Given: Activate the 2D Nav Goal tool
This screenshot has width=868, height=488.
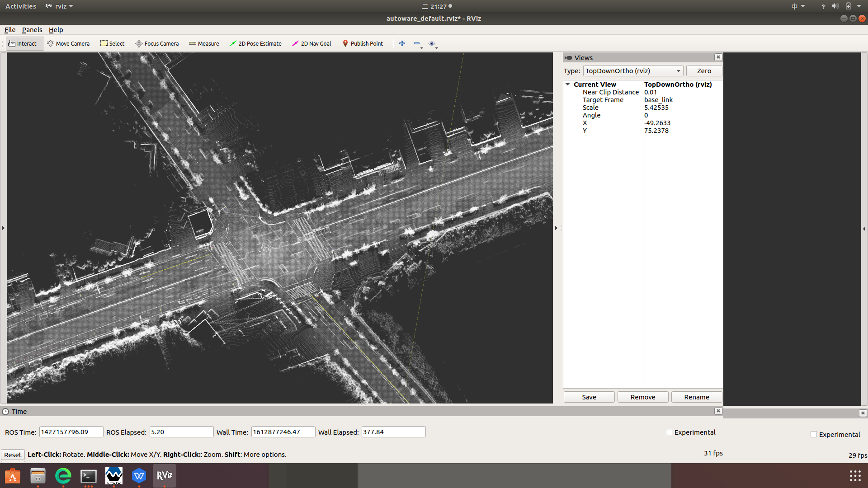Looking at the screenshot, I should (311, 44).
